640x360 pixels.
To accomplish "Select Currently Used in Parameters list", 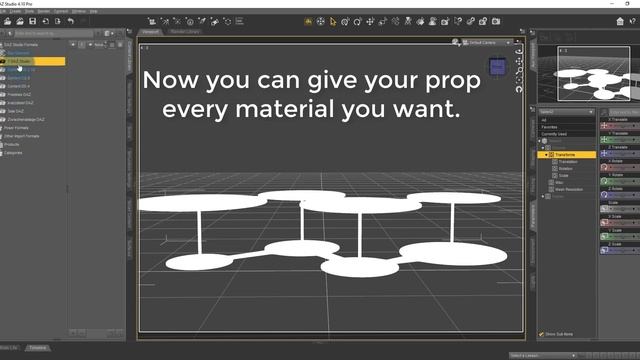I will (566, 134).
